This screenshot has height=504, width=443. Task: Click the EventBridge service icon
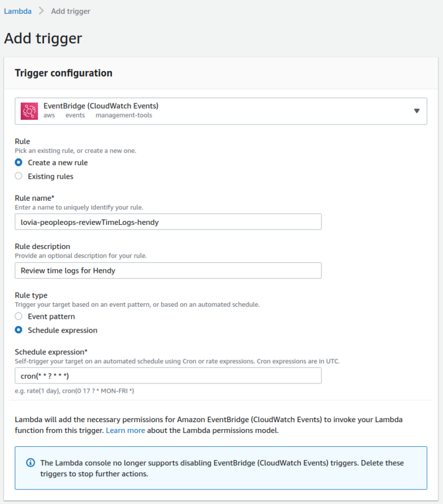click(x=29, y=111)
